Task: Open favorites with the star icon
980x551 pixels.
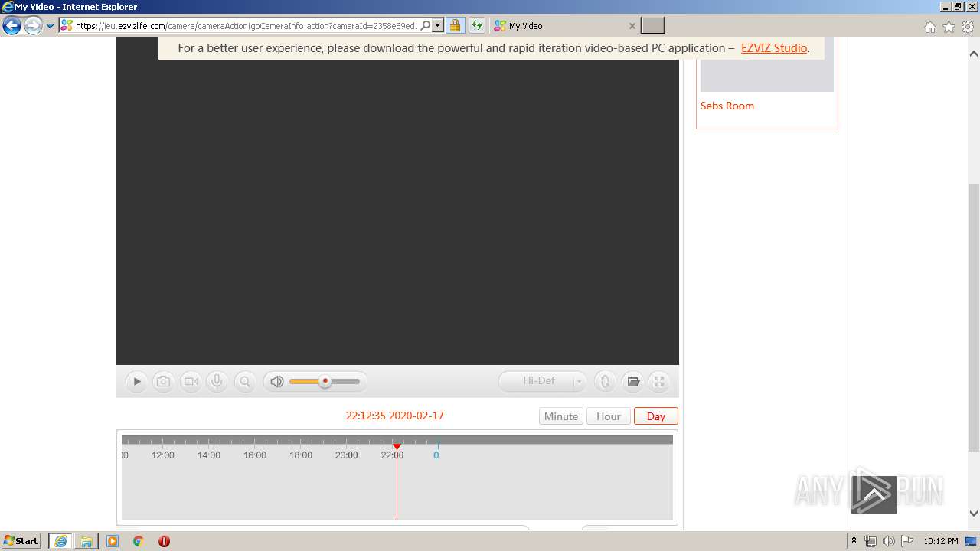Action: coord(949,27)
